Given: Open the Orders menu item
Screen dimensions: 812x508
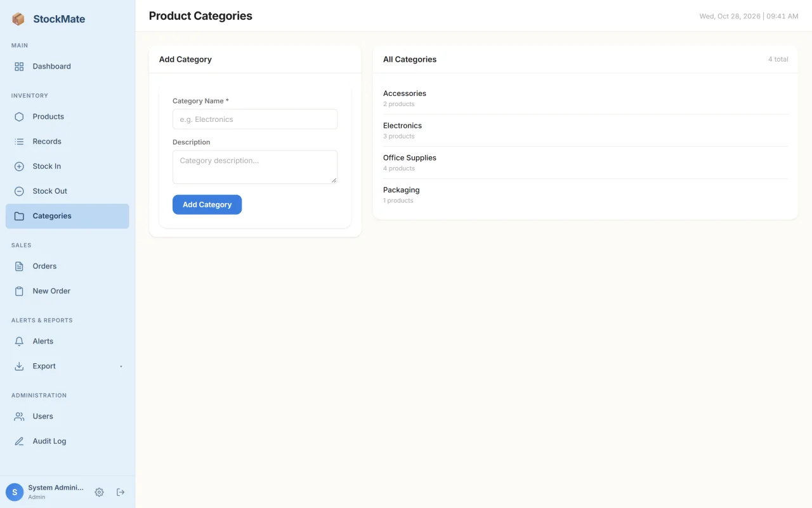Looking at the screenshot, I should click(x=67, y=266).
